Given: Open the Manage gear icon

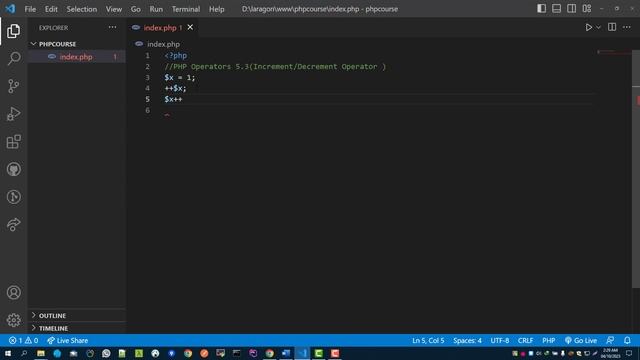Looking at the screenshot, I should click(x=13, y=320).
